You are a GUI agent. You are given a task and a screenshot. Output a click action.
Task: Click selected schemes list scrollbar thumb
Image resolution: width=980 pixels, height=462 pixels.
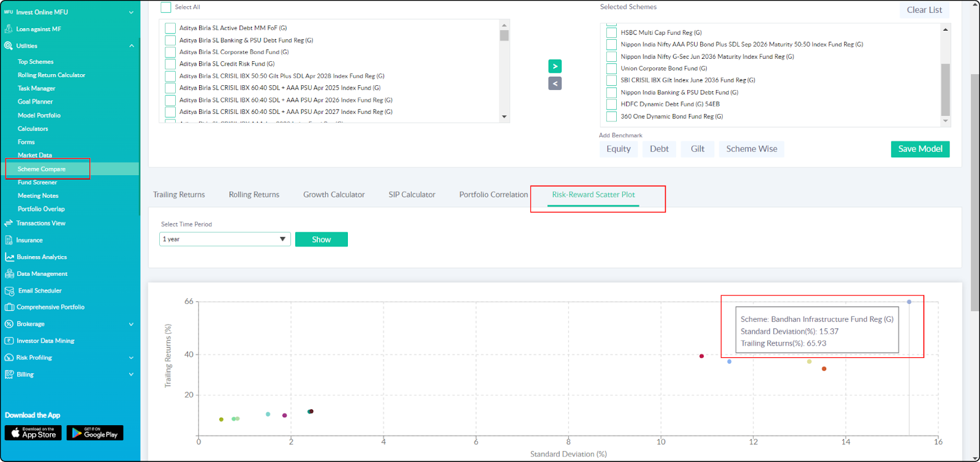(946, 89)
